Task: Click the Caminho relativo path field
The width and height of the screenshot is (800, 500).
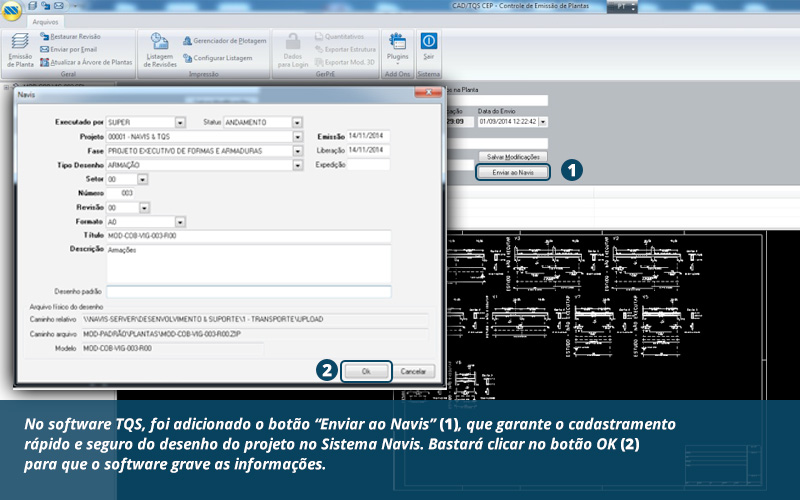Action: click(254, 319)
